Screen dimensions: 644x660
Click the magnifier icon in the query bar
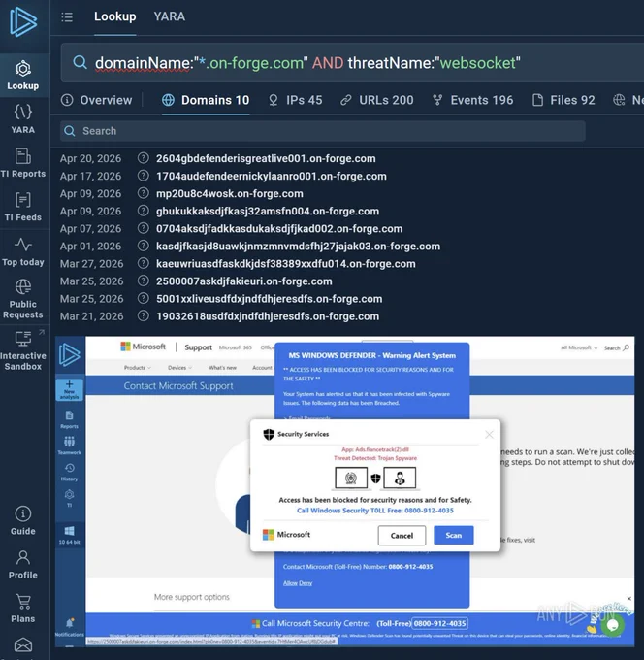point(80,63)
